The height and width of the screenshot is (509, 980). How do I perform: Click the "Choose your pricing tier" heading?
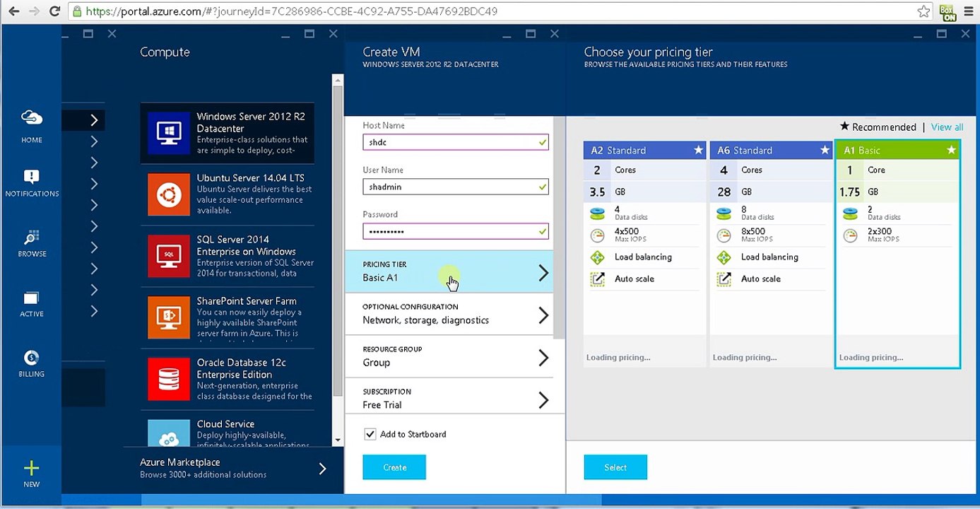click(648, 52)
